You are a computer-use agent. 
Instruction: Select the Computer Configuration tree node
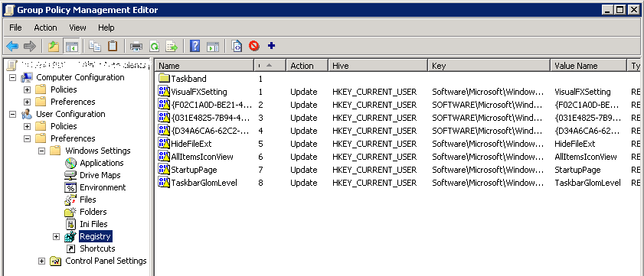(80, 77)
